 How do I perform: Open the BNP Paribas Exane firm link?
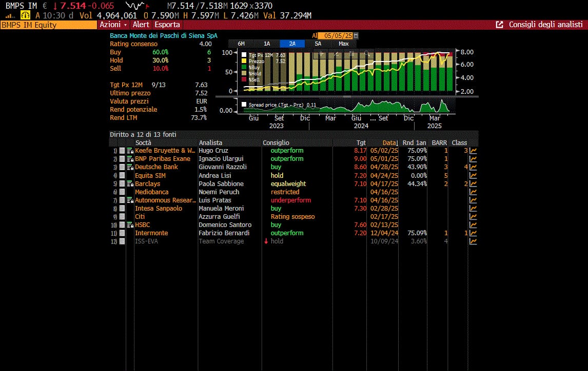coord(162,159)
